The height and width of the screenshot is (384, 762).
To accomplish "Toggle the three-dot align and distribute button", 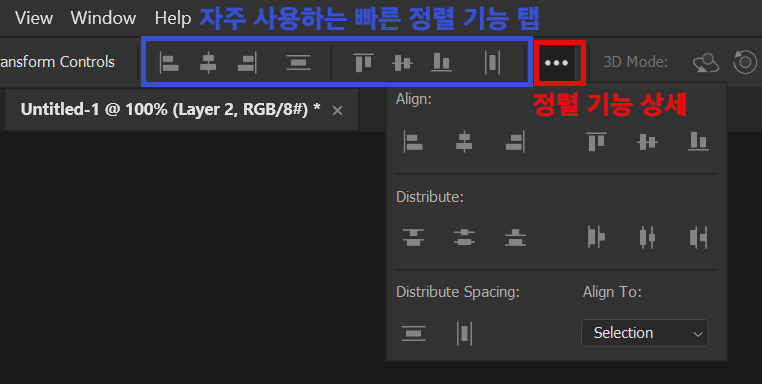I will (x=556, y=63).
